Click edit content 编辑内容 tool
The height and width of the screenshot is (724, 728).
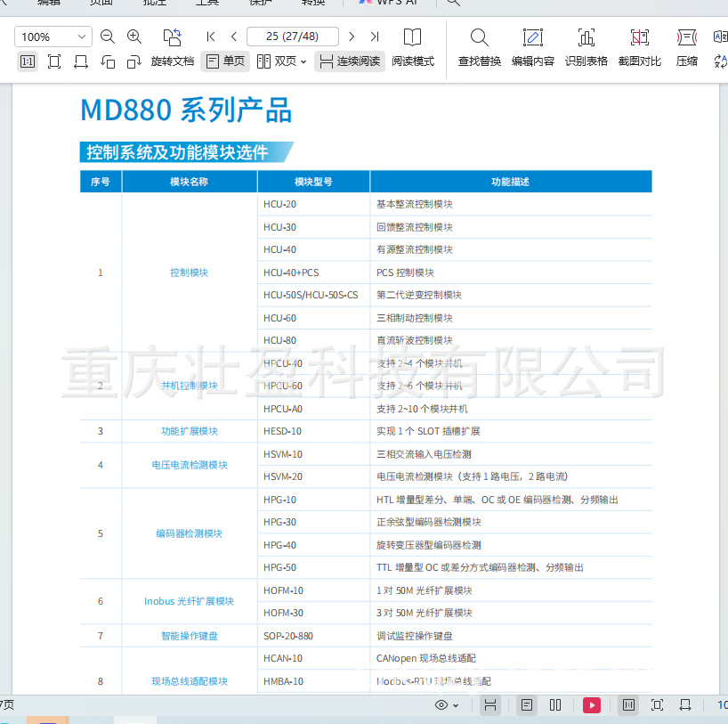tap(532, 48)
